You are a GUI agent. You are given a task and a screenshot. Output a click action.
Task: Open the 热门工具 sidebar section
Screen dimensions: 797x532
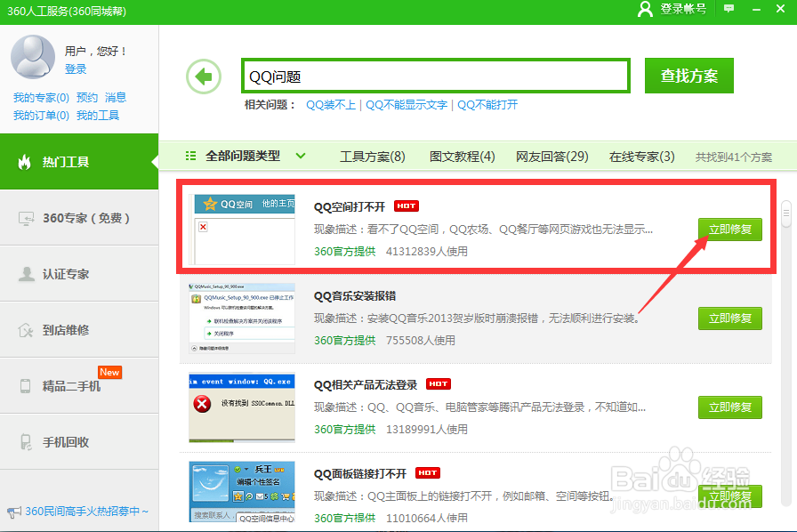point(79,162)
